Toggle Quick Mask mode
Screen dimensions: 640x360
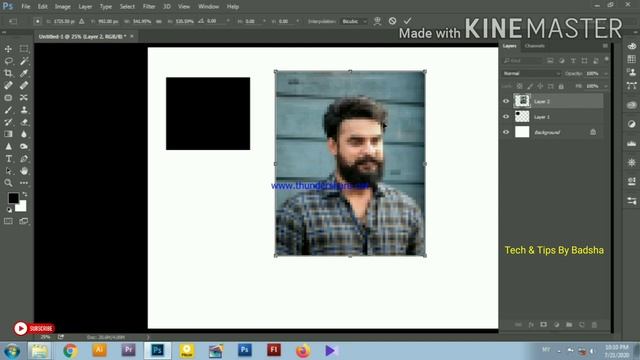click(8, 221)
